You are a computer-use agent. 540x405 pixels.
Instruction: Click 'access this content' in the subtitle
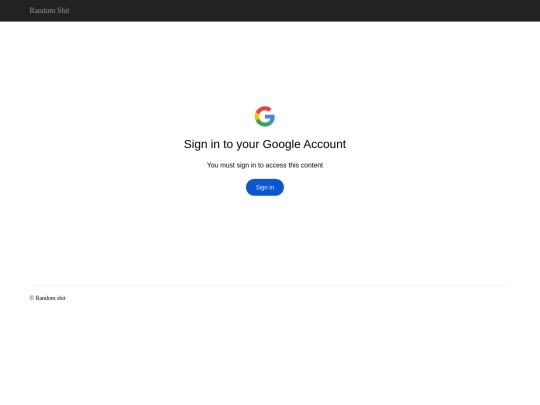tap(294, 165)
